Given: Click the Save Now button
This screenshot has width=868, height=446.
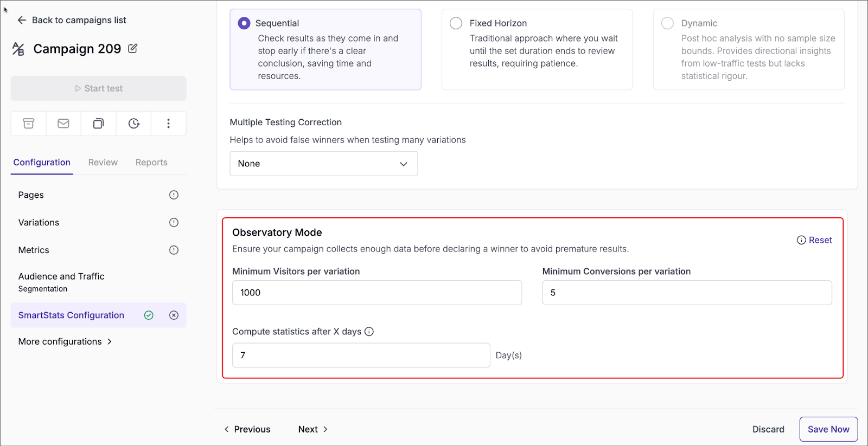Looking at the screenshot, I should coord(828,429).
